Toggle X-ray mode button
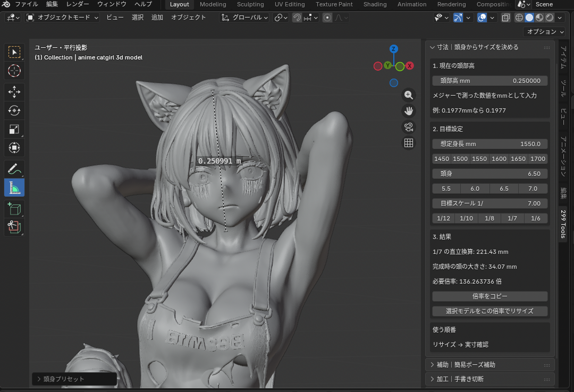Viewport: 574px width, 392px height. (x=505, y=18)
